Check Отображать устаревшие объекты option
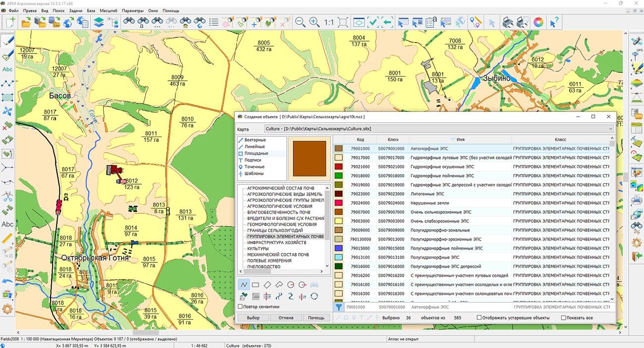Screen dimensions: 644x348 tap(479, 318)
